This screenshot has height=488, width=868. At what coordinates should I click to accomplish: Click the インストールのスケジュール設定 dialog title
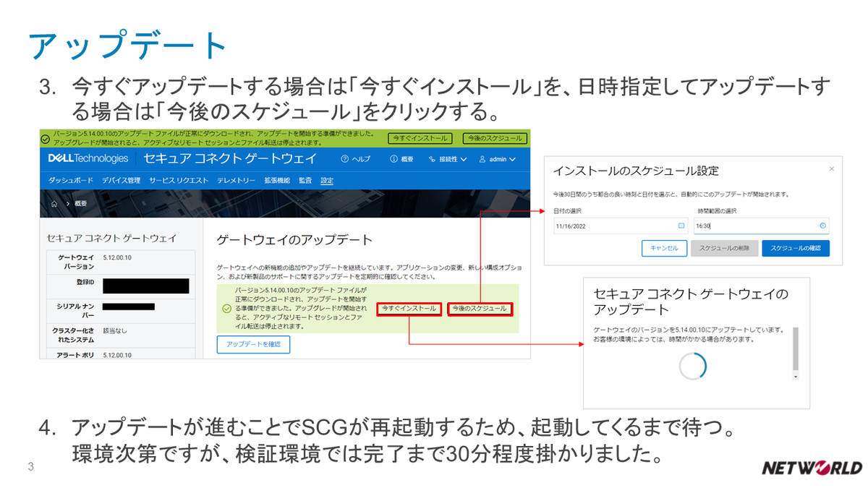point(636,171)
